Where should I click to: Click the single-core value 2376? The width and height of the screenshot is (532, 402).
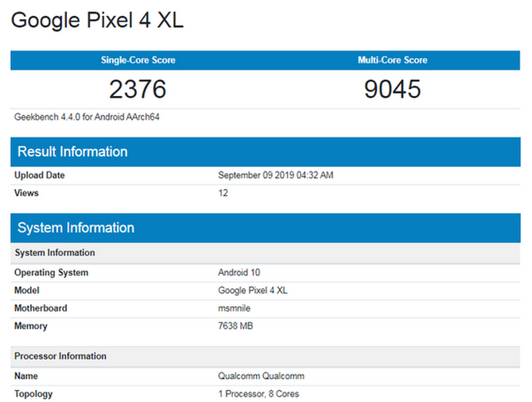pyautogui.click(x=138, y=89)
